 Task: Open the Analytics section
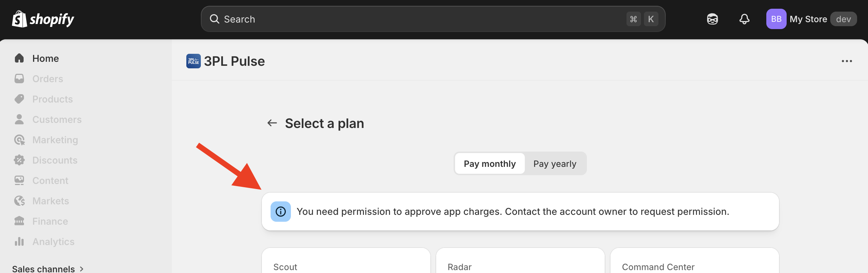[x=53, y=241]
